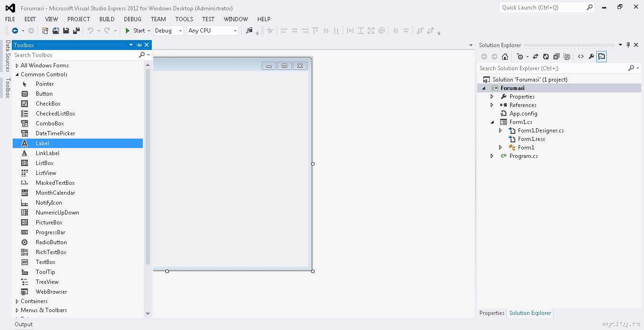Viewport: 644px width, 330px height.
Task: Click the Collapse All icon in Solution Explorer
Action: coord(556,57)
